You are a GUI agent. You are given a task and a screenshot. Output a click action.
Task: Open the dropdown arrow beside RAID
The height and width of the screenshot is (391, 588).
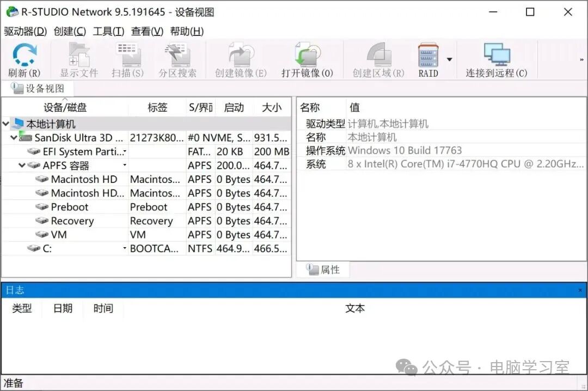click(x=449, y=59)
